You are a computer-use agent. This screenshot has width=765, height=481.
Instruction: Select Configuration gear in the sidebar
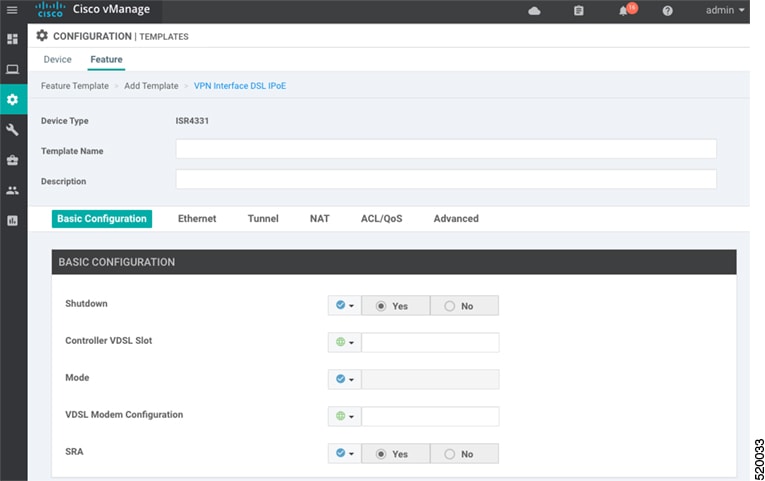13,100
